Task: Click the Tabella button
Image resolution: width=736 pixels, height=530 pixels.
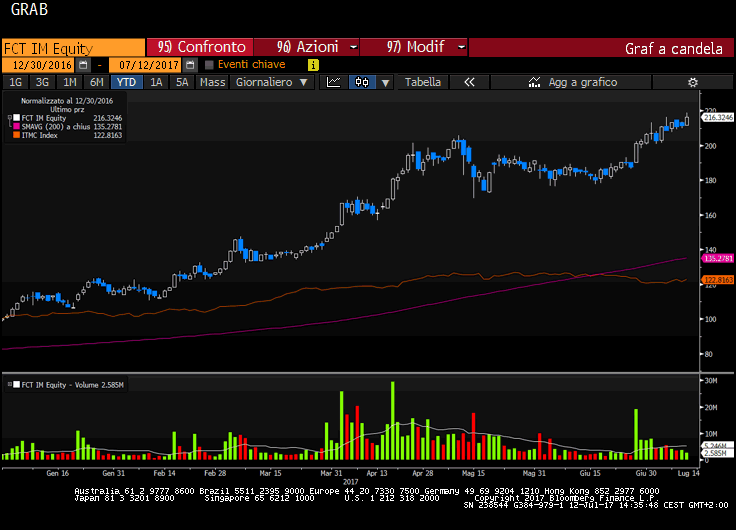Action: (x=422, y=82)
